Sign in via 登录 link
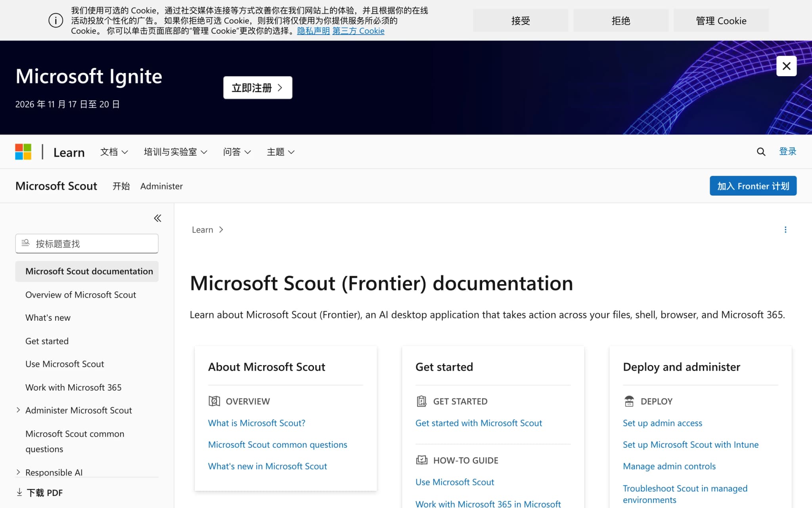Viewport: 812px width, 508px height. pos(787,151)
